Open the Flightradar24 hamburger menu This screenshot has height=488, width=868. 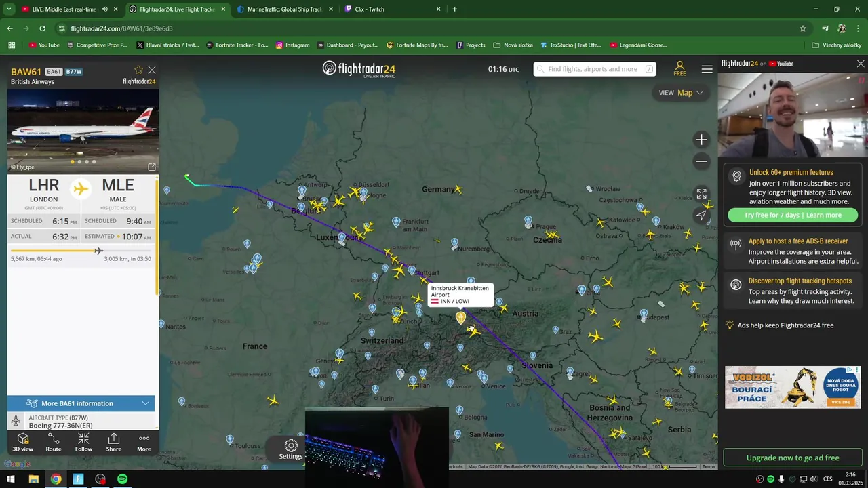tap(707, 69)
